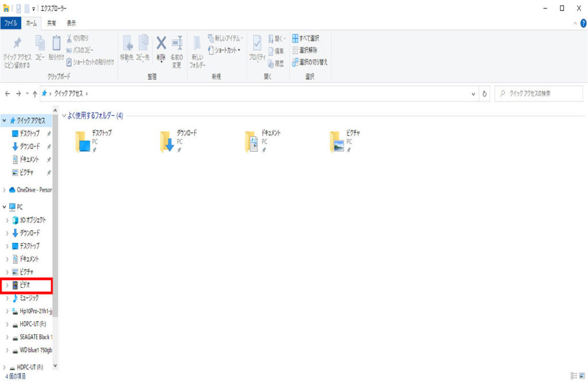
Task: Open the Documents folder in frequent folders
Action: [252, 143]
